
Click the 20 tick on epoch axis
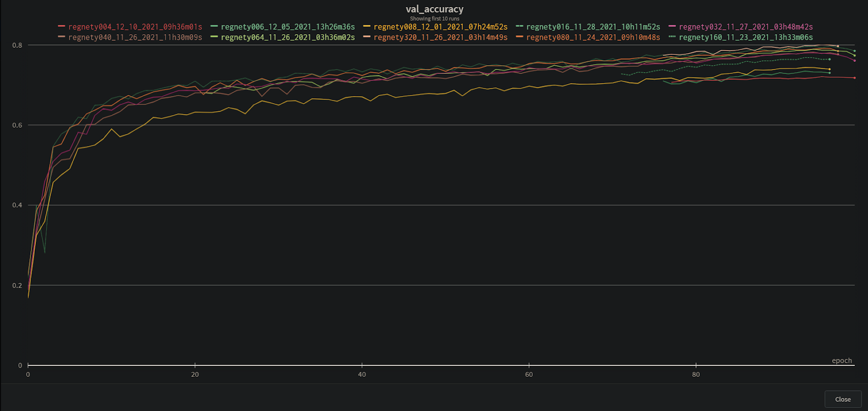point(195,374)
